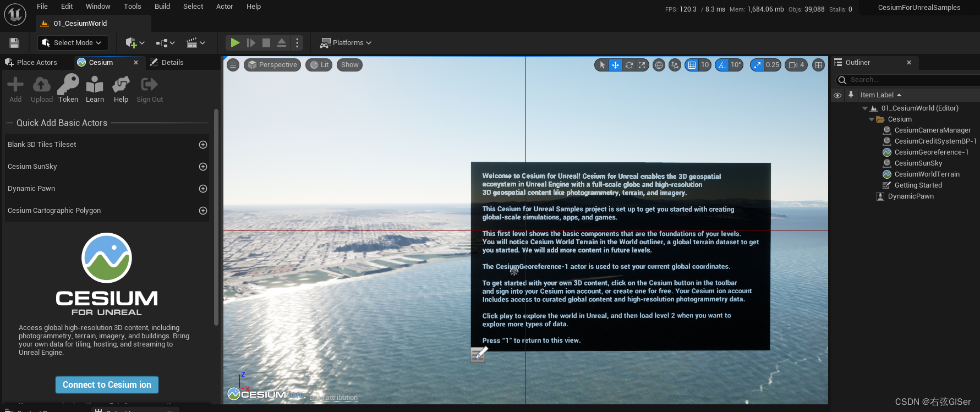
Task: Start Play in editor
Action: coord(235,42)
